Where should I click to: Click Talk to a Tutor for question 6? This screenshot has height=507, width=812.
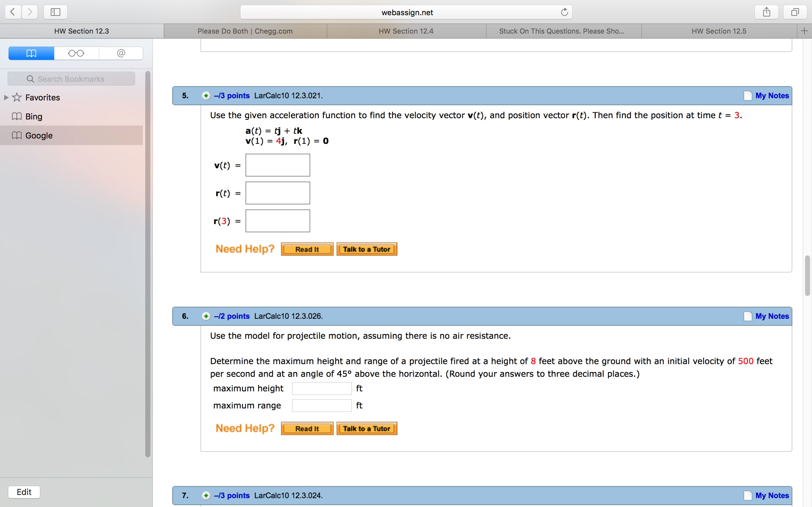pos(367,428)
